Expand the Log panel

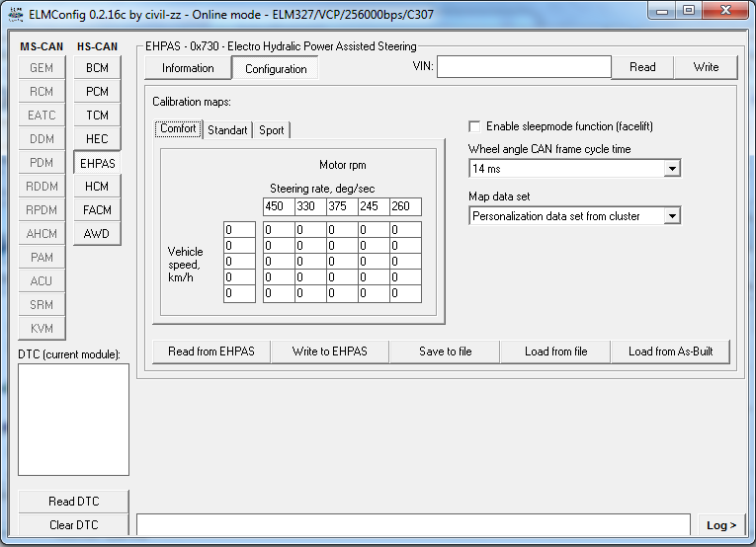(721, 525)
